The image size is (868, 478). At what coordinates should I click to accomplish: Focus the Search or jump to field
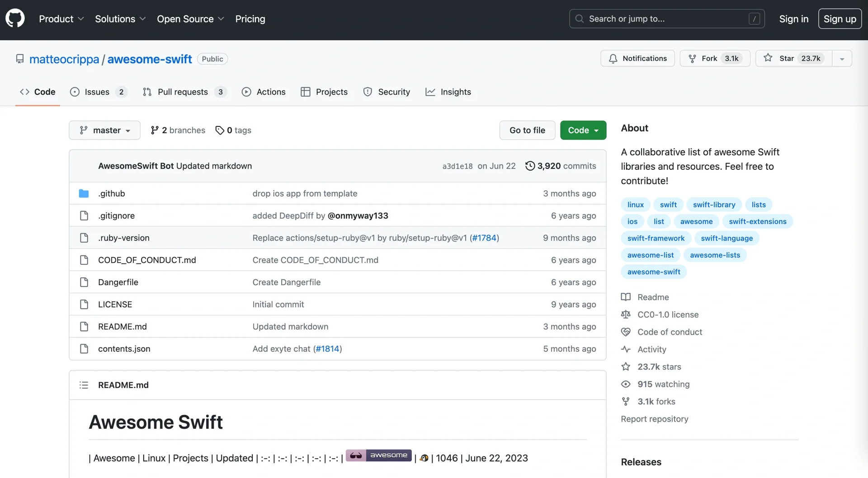667,19
